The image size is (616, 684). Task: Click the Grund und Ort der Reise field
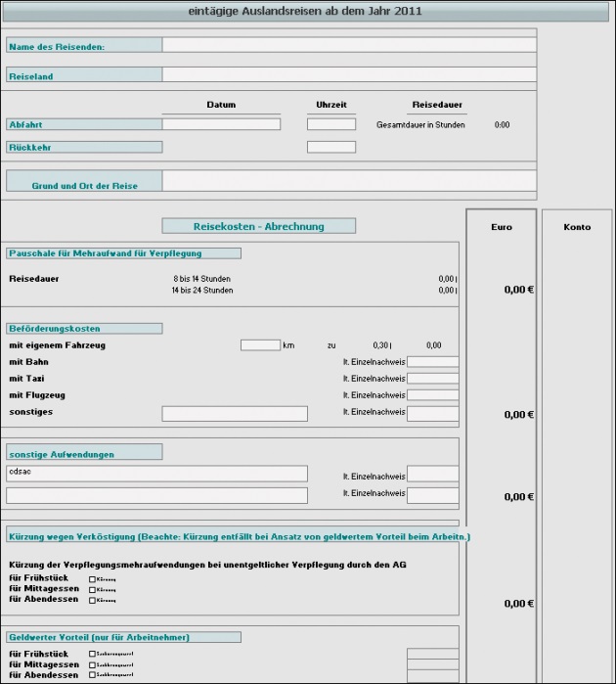click(x=349, y=181)
